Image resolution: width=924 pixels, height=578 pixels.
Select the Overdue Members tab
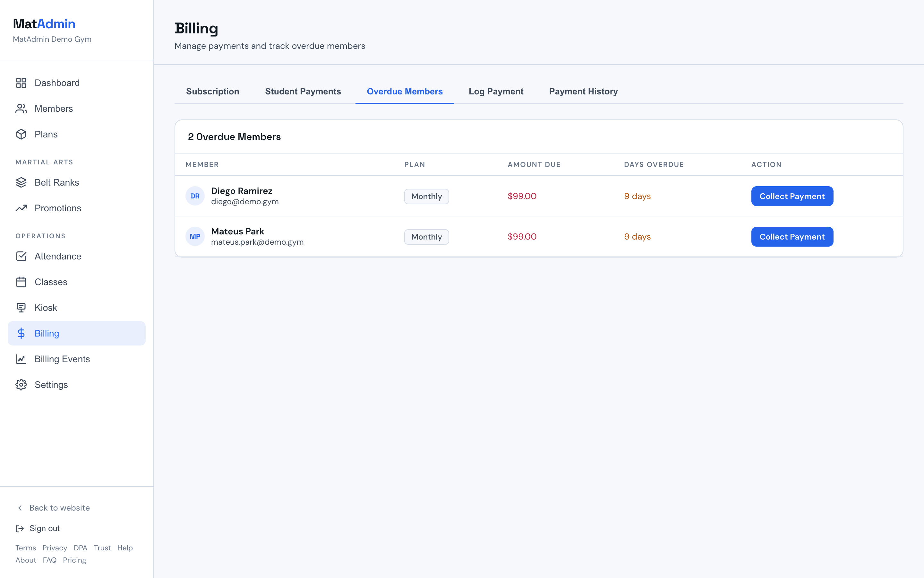click(x=405, y=92)
